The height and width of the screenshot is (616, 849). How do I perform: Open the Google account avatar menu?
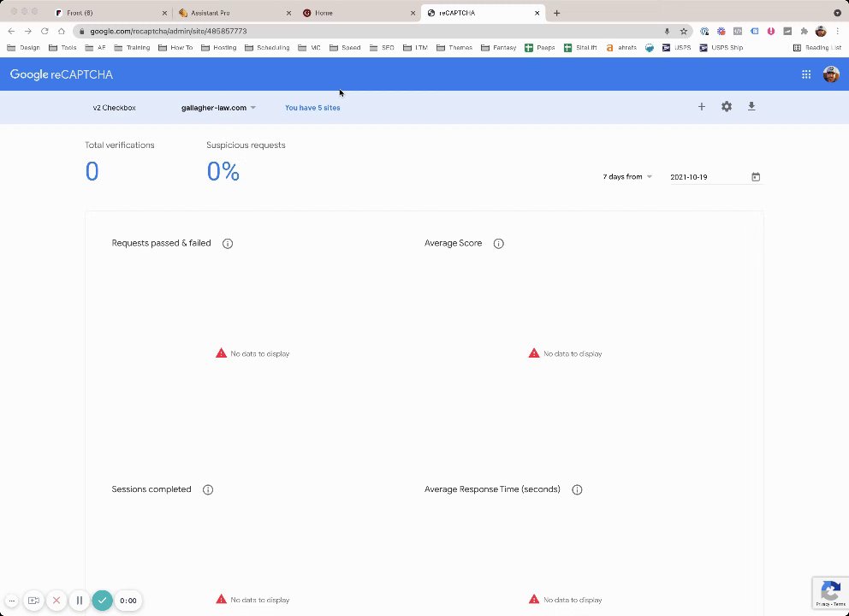pyautogui.click(x=831, y=74)
